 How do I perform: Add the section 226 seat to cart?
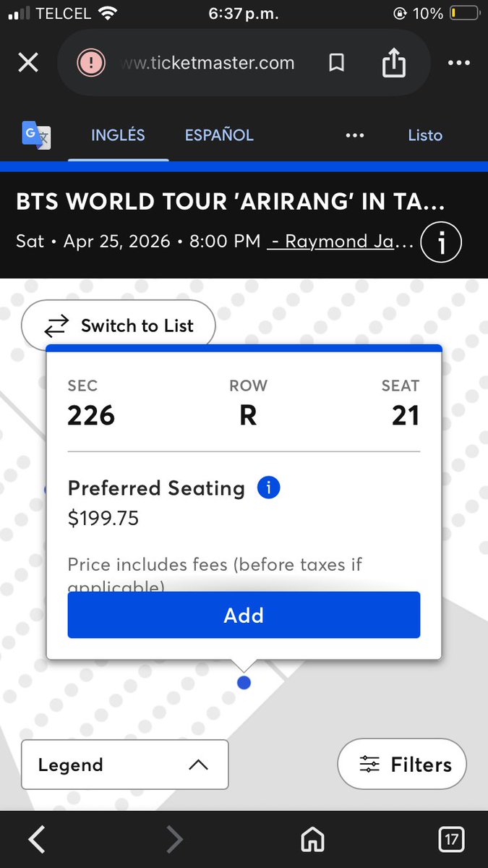244,615
